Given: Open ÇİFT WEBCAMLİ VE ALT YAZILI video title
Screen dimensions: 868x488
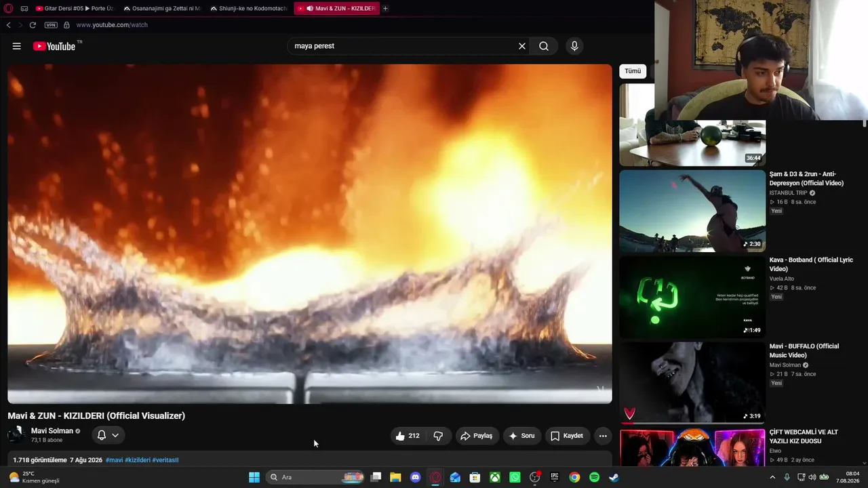Looking at the screenshot, I should [804, 436].
